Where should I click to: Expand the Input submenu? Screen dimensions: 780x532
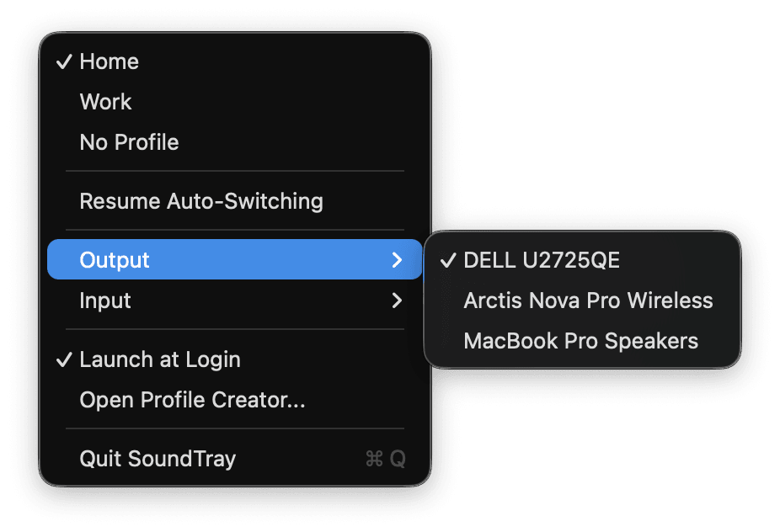(234, 301)
